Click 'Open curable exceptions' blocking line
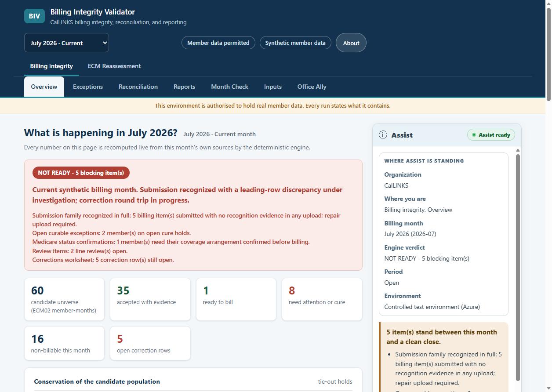The width and height of the screenshot is (552, 392). [112, 233]
